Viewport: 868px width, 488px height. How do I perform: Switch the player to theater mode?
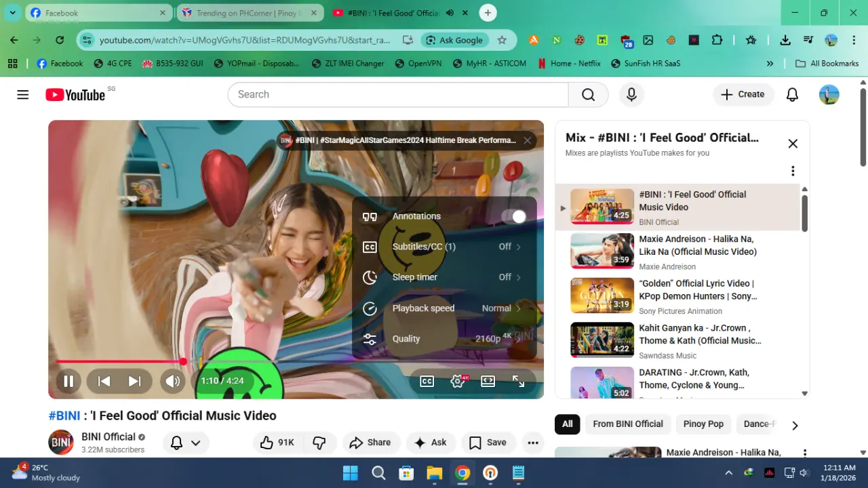coord(488,381)
